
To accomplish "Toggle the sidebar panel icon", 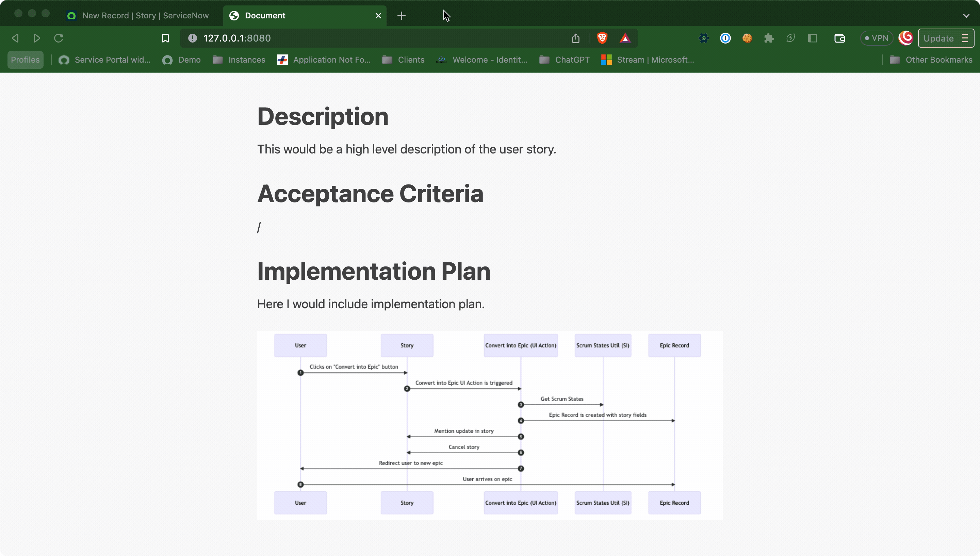I will coord(812,38).
